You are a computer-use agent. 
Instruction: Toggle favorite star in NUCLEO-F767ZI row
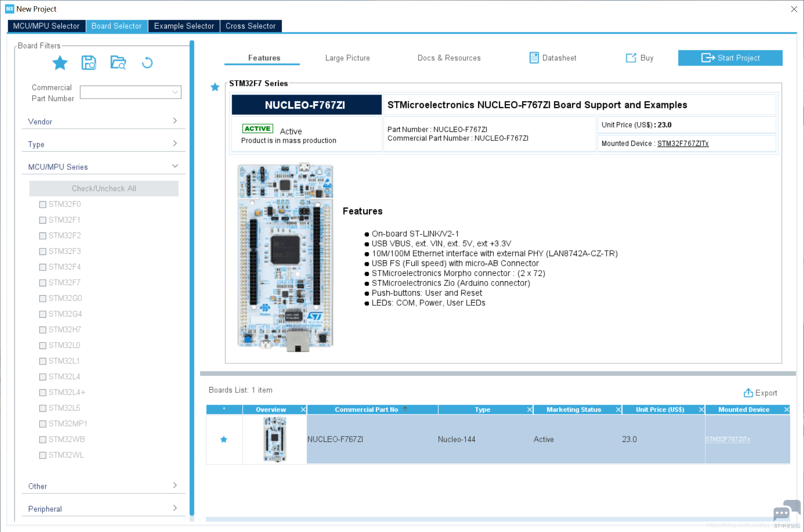(224, 439)
